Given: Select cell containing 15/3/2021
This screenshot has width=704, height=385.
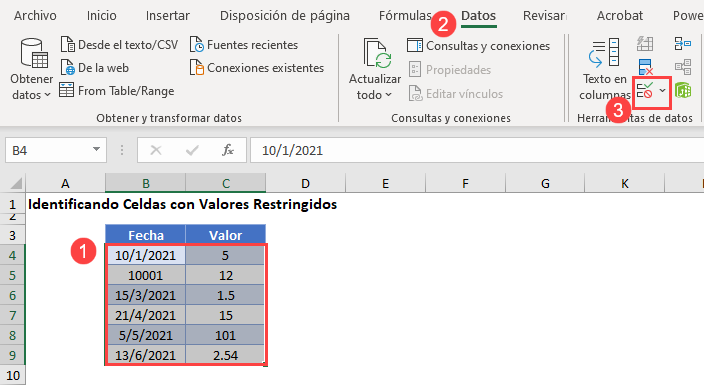Looking at the screenshot, I should (145, 295).
